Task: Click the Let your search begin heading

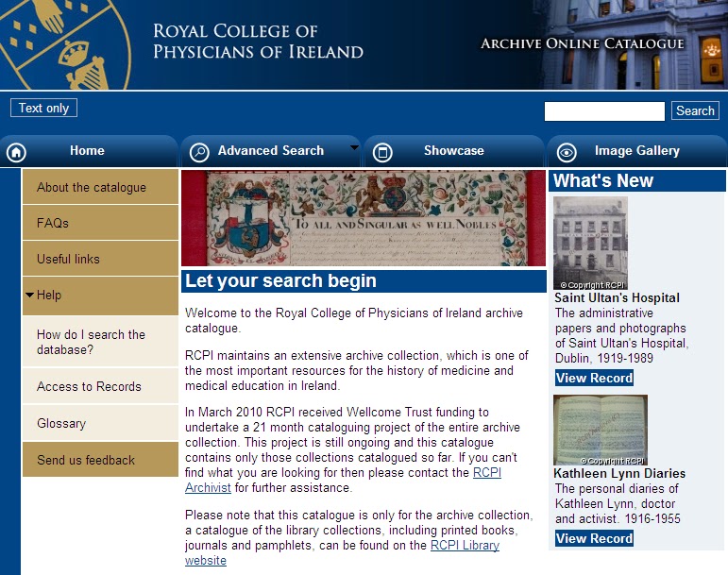Action: (x=280, y=280)
